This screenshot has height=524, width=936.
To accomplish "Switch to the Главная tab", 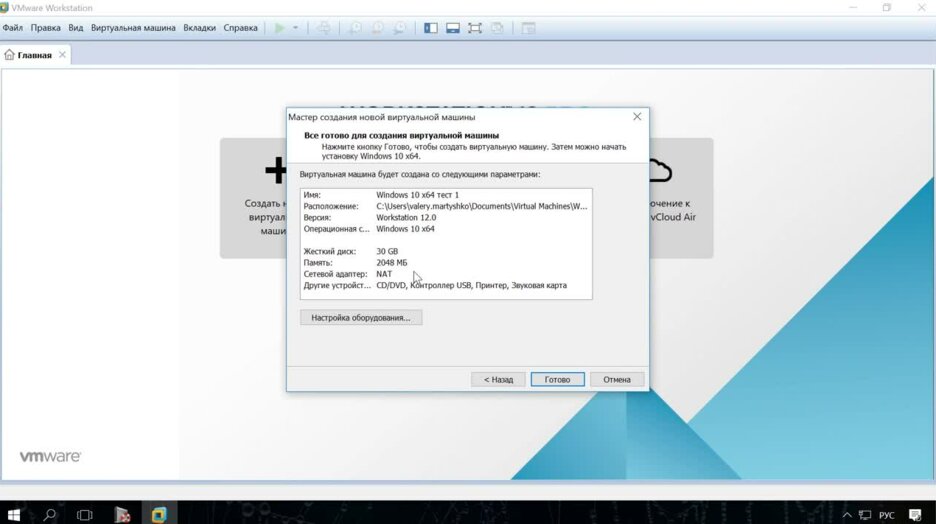I will [34, 55].
